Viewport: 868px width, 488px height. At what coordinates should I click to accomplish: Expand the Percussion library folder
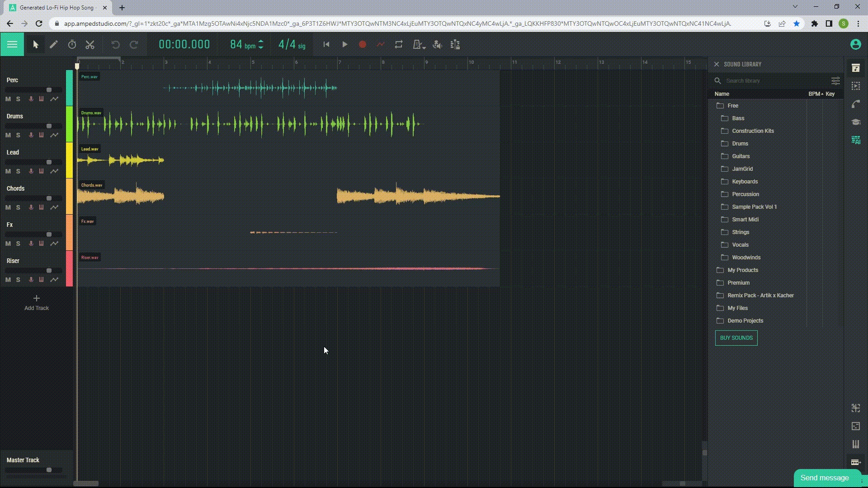point(746,194)
